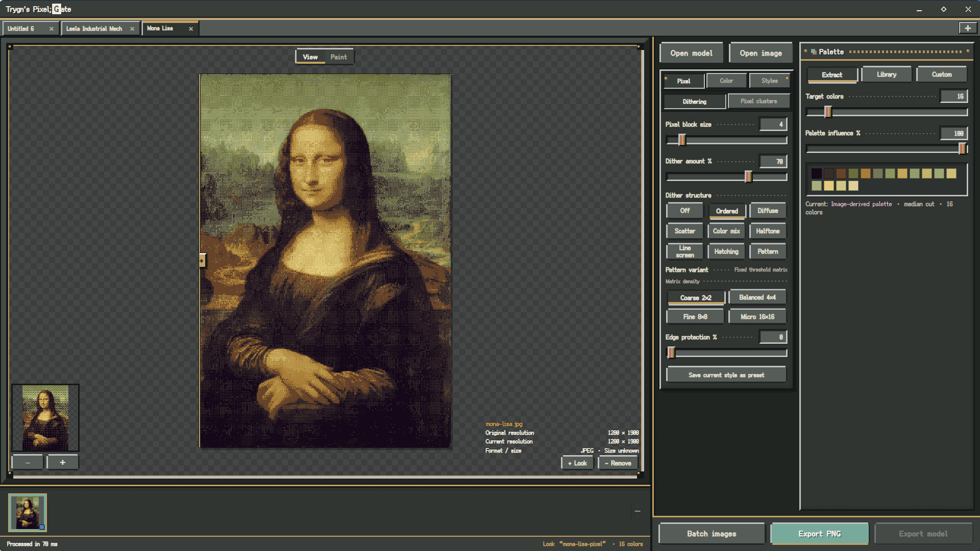Choose Coarse 2x2 matrix density

[x=696, y=298]
